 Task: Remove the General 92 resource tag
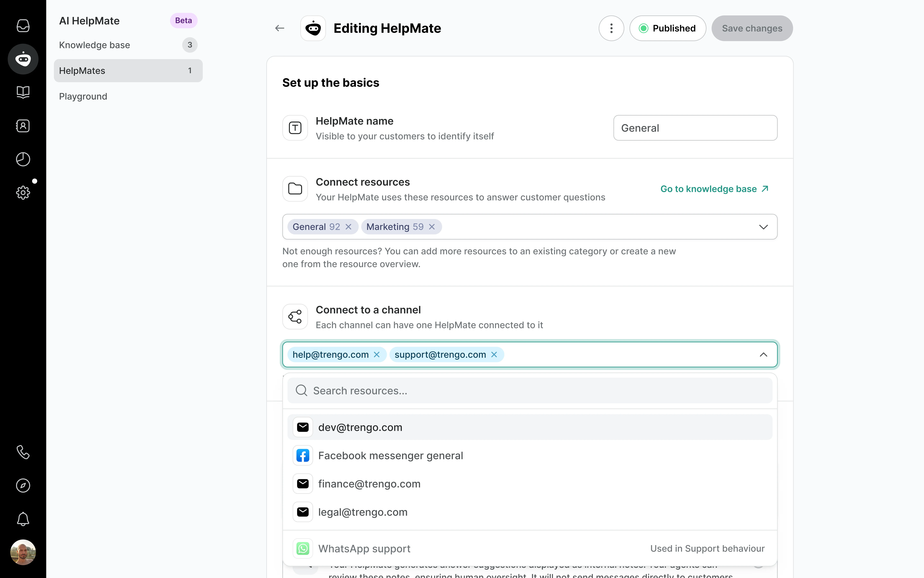click(348, 227)
